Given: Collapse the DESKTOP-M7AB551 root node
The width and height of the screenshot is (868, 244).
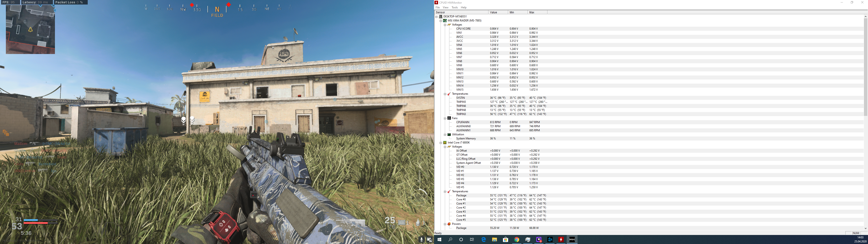Looking at the screenshot, I should pyautogui.click(x=436, y=16).
